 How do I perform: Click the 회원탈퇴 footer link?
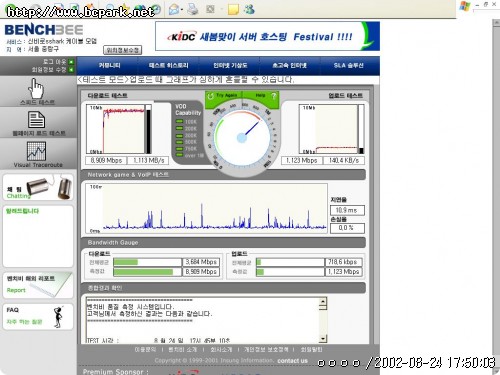(x=311, y=350)
